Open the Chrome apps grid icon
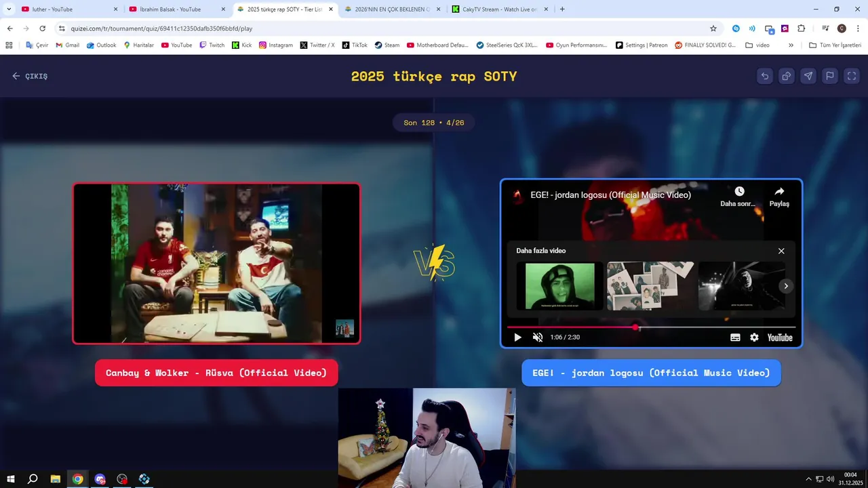This screenshot has width=868, height=488. pos(9,45)
